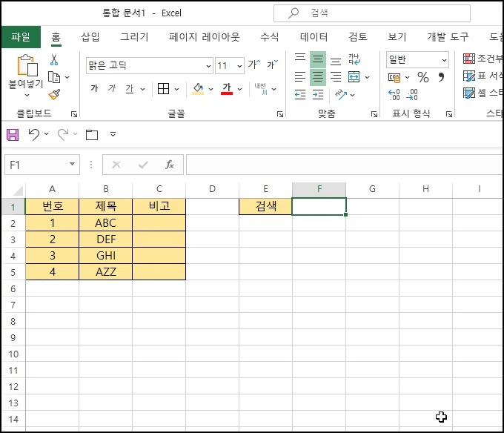This screenshot has width=504, height=433.
Task: Click Merge and Center icon
Action: coord(354,77)
